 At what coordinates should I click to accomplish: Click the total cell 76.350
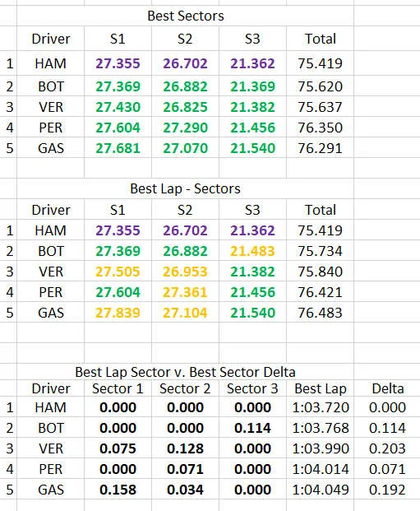(x=321, y=128)
